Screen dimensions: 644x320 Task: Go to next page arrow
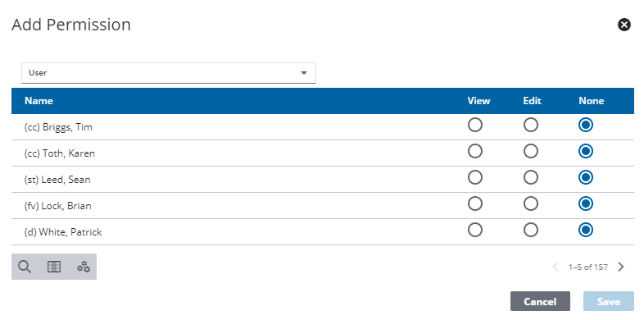click(620, 267)
